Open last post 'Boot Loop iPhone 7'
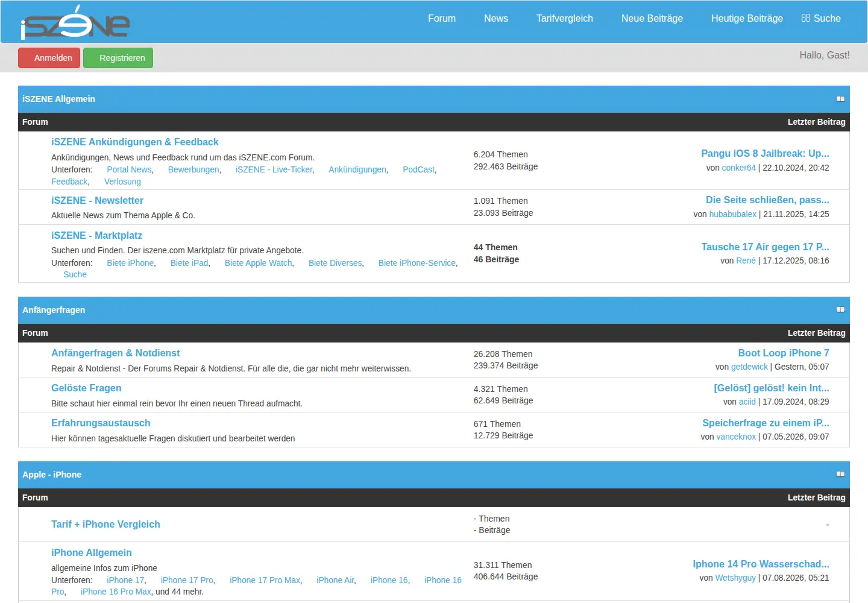868x603 pixels. [784, 353]
